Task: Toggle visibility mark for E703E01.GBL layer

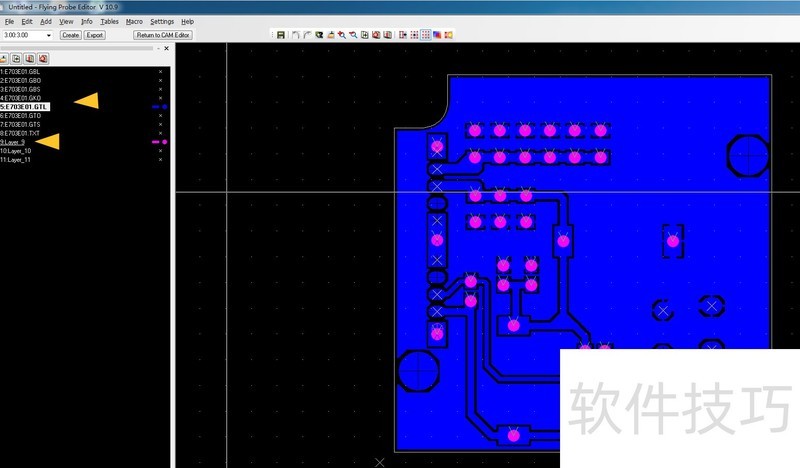Action: pyautogui.click(x=160, y=72)
